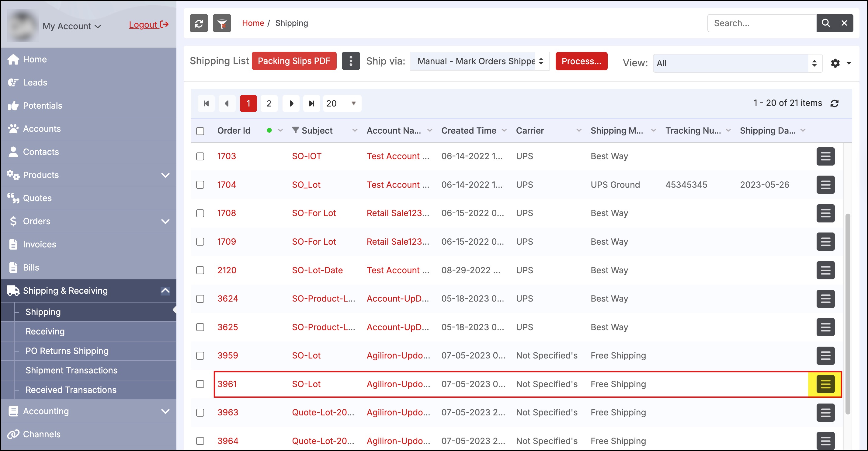Image resolution: width=868 pixels, height=451 pixels.
Task: Open Accounts in the sidebar
Action: coord(88,129)
